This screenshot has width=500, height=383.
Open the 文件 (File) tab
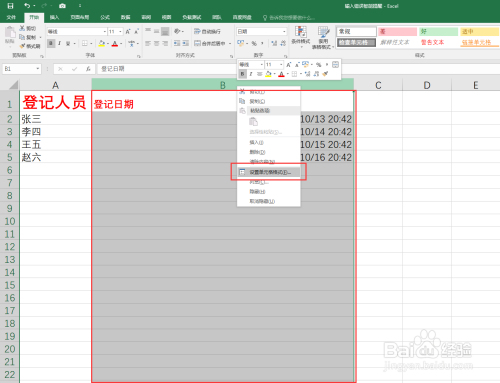point(11,17)
